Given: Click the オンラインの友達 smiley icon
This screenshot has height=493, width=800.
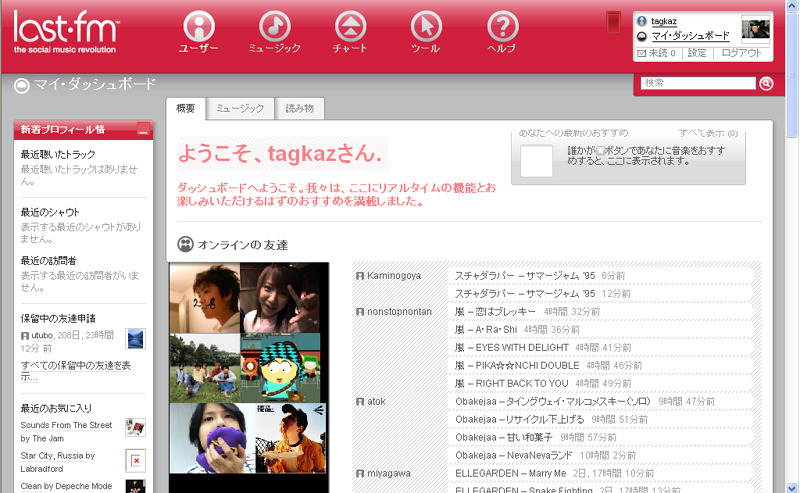Looking at the screenshot, I should (x=185, y=244).
